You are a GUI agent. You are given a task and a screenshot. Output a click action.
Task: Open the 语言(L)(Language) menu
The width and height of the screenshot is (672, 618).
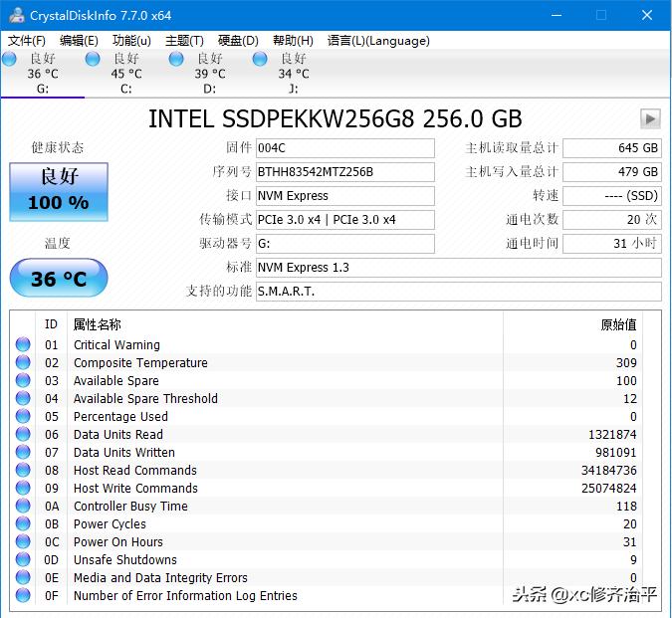pos(378,41)
